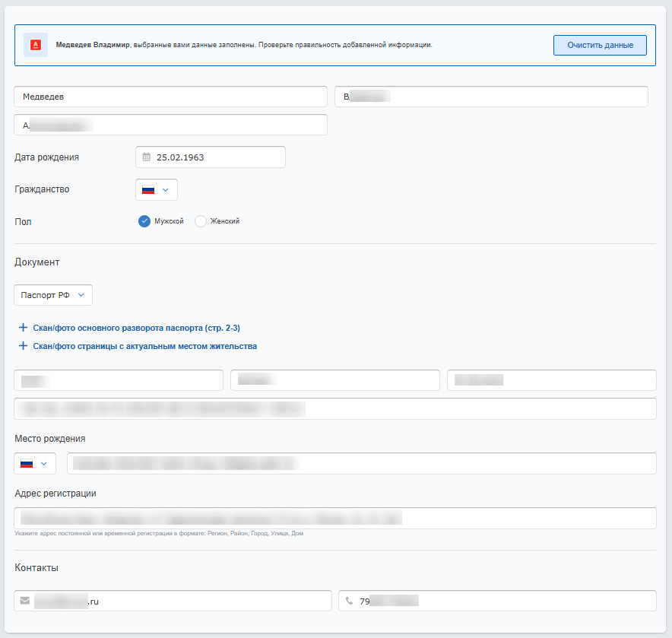
Task: Click the Russian flag in the Гражданство selector
Action: point(148,189)
